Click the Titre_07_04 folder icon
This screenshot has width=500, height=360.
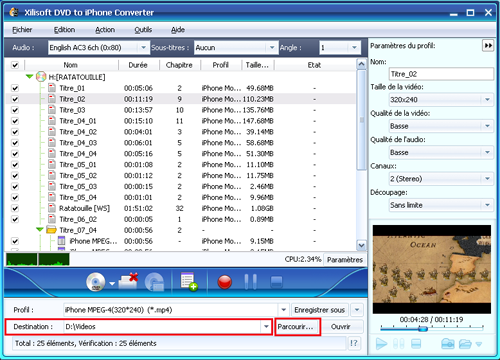point(51,230)
